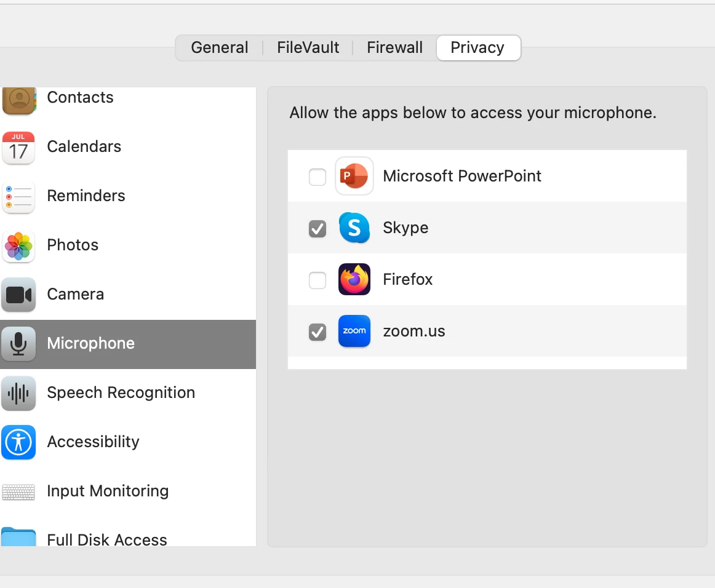This screenshot has height=588, width=715.
Task: Click the Calendars icon showing 17
Action: pyautogui.click(x=18, y=147)
